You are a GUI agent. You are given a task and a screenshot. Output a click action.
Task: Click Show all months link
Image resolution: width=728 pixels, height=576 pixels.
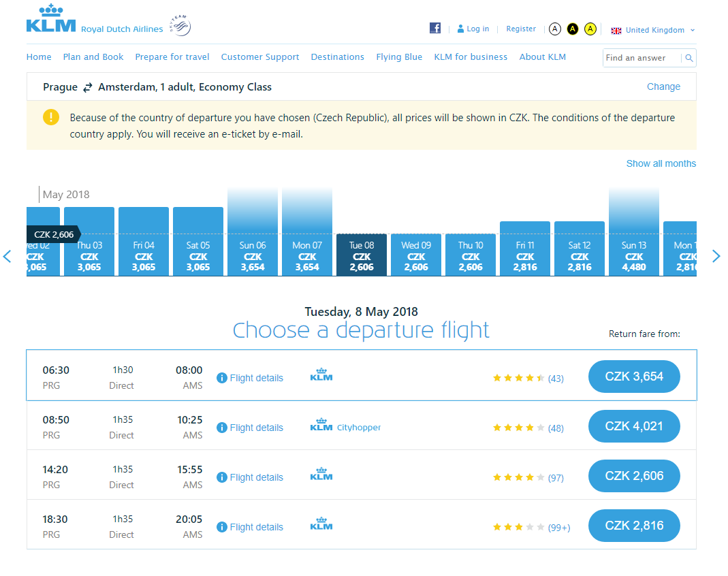(x=661, y=163)
